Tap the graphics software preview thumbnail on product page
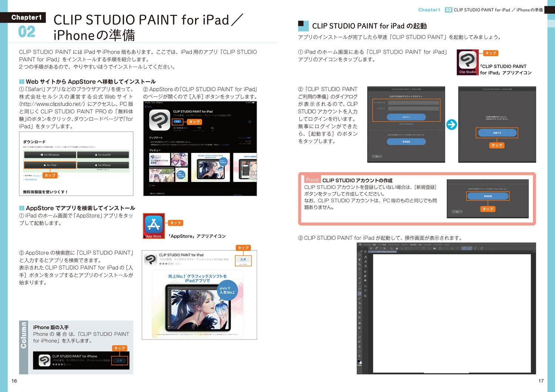555x392 pixels. point(210,167)
